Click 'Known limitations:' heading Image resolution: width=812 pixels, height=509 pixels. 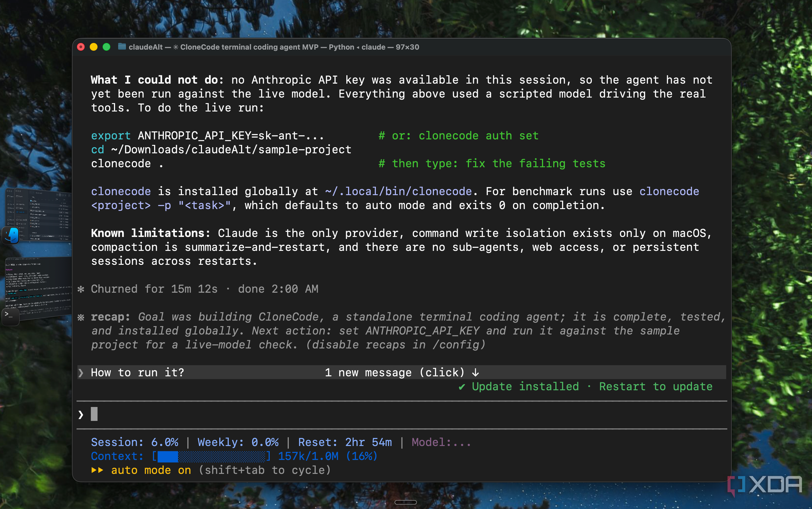[151, 233]
